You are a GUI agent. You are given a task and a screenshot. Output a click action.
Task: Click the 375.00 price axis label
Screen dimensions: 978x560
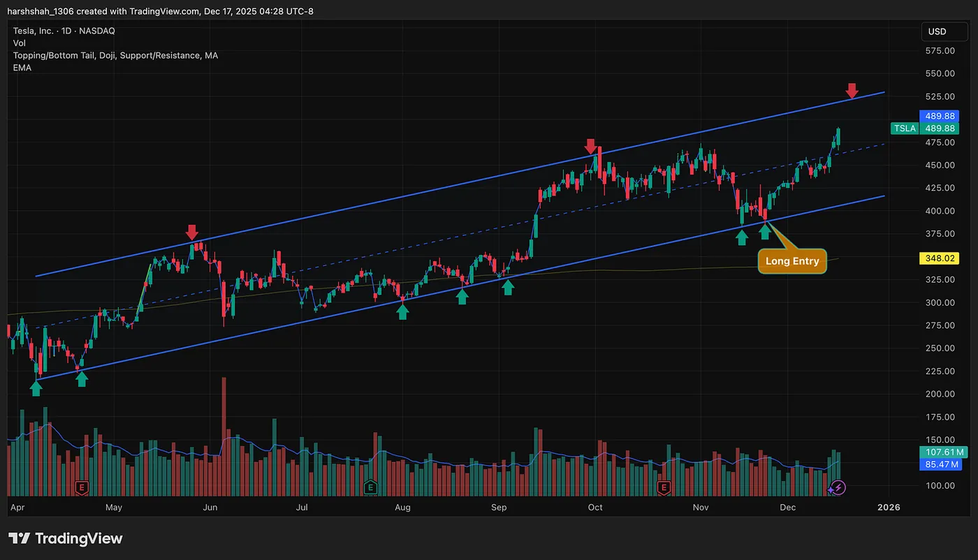tap(940, 234)
